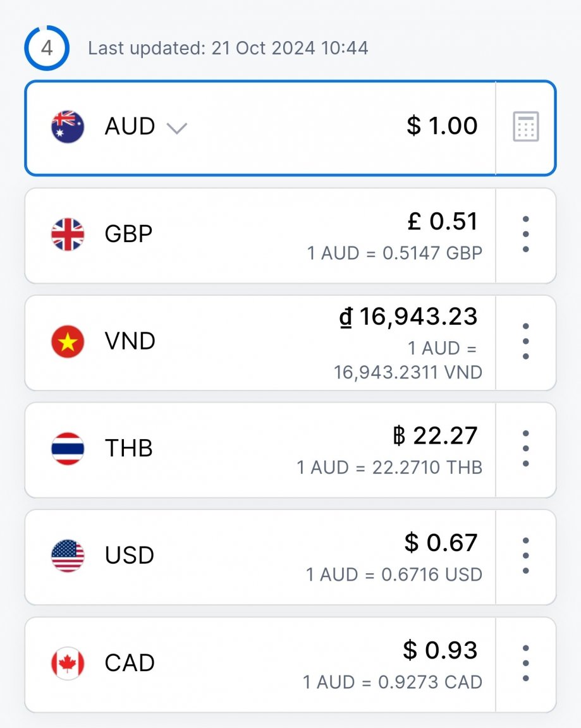581x728 pixels.
Task: Expand the AUD currency dropdown chevron
Action: coord(177,128)
